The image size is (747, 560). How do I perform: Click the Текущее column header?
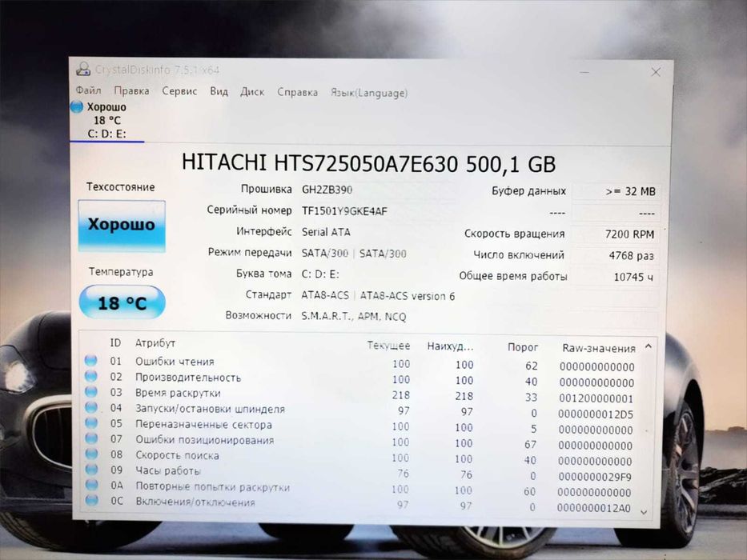click(388, 346)
